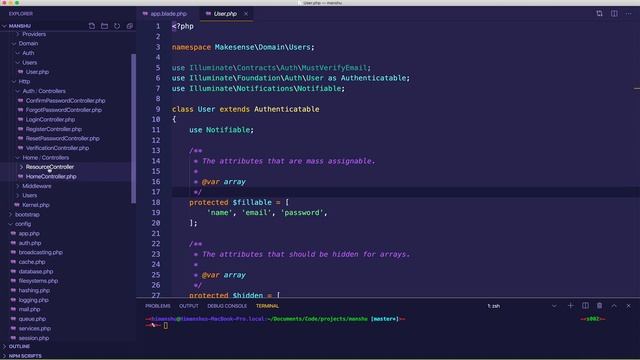Open Kernel.php file
This screenshot has width=640, height=360.
pos(36,205)
